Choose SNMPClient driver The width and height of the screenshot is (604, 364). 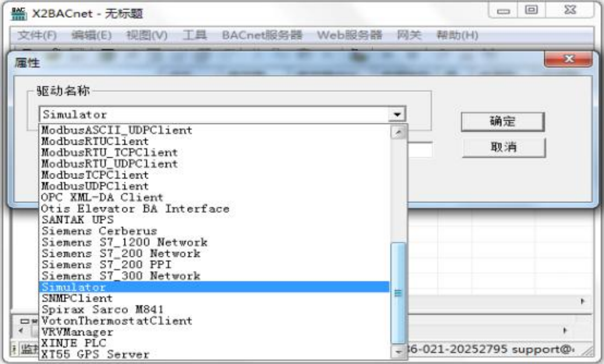215,298
